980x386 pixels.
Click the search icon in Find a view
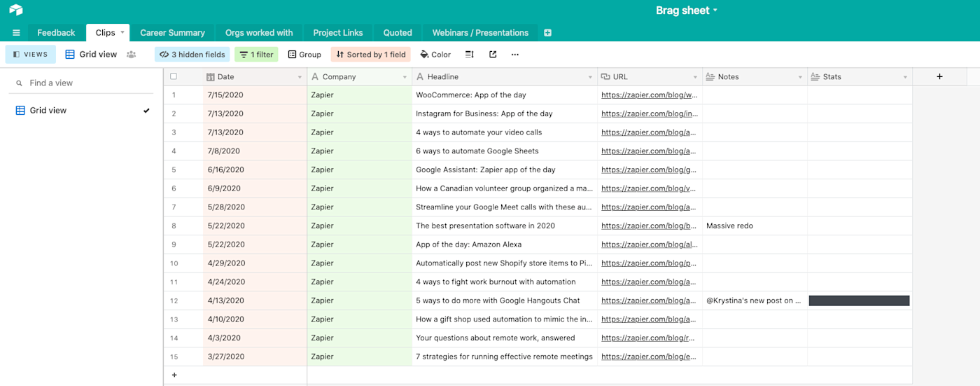pyautogui.click(x=19, y=83)
